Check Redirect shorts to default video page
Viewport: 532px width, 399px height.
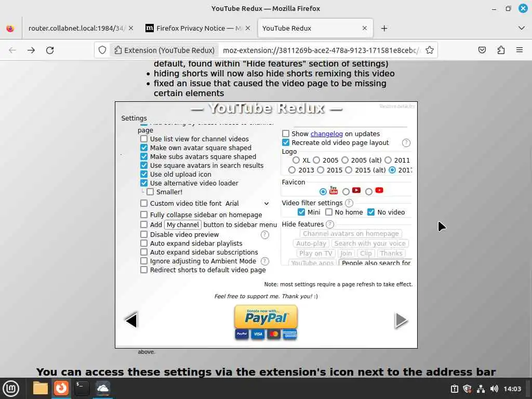pos(144,270)
